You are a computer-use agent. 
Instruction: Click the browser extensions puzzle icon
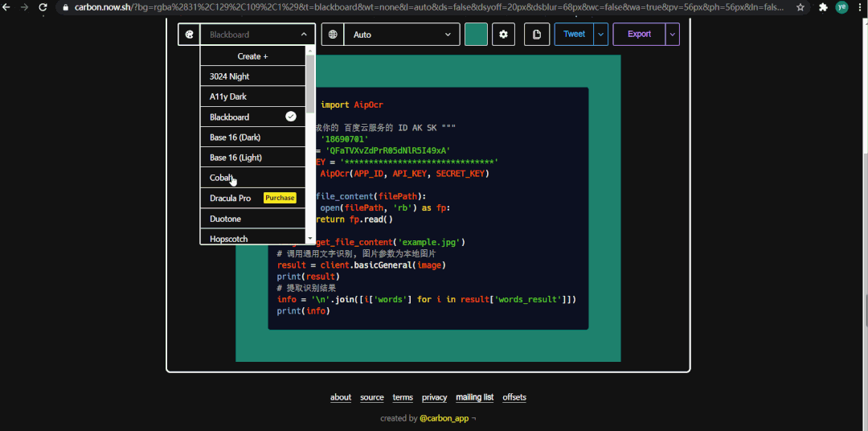pyautogui.click(x=823, y=7)
